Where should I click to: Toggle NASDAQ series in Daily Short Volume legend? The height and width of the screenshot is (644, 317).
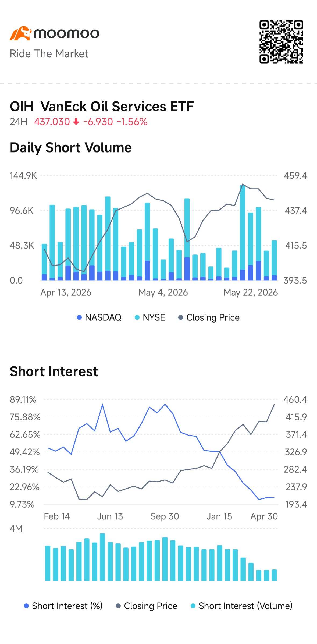(x=99, y=317)
